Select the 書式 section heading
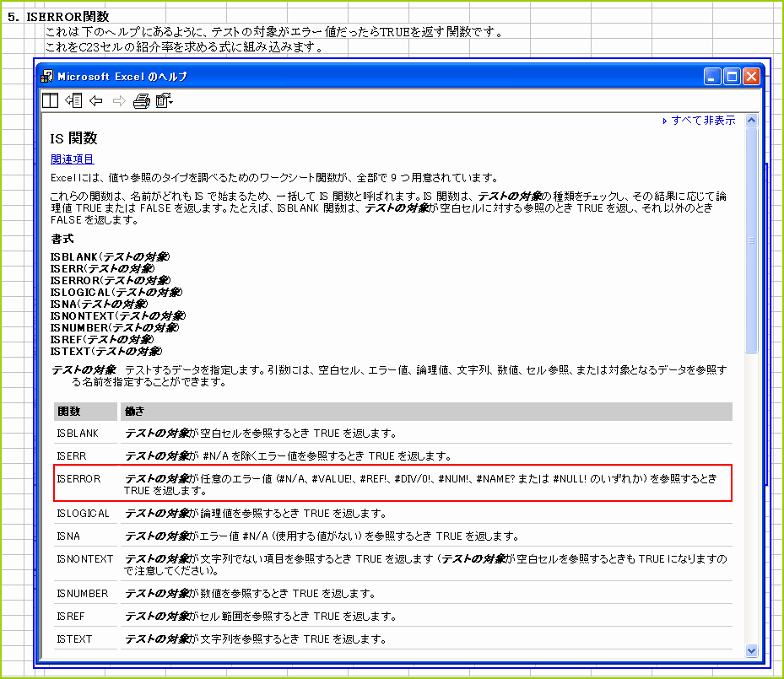The width and height of the screenshot is (784, 679). coord(56,239)
